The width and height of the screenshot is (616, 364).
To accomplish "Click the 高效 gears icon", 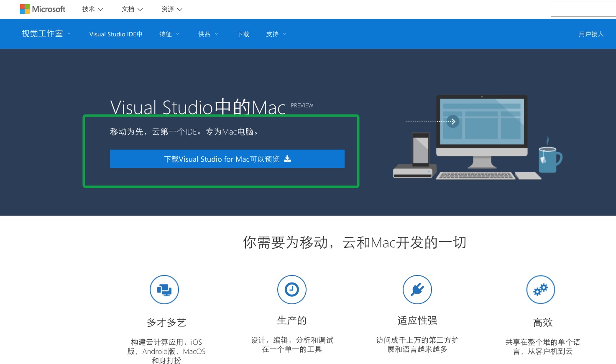I will coord(541,290).
